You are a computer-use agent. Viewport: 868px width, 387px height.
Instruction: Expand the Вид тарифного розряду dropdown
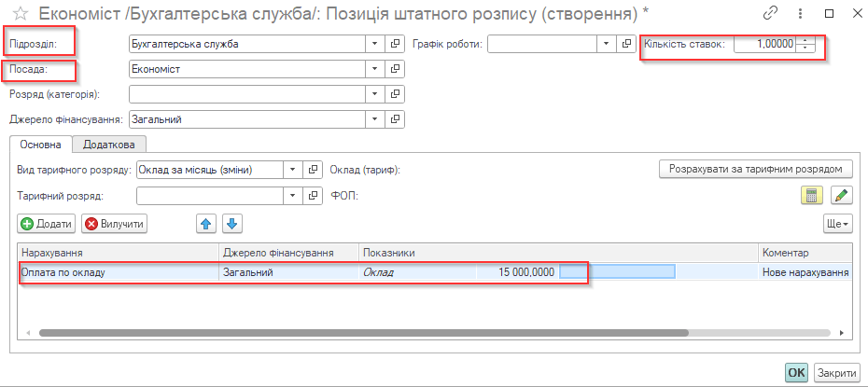point(293,170)
